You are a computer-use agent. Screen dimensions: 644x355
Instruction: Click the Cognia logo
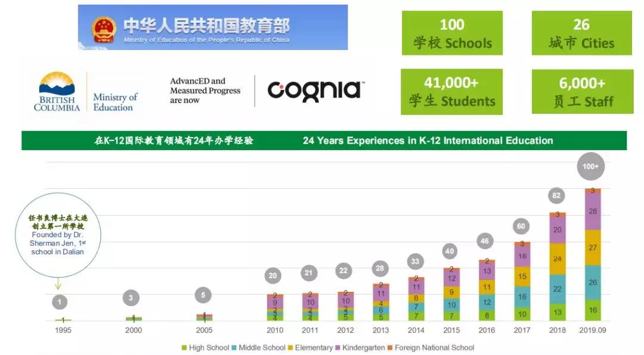pos(315,91)
